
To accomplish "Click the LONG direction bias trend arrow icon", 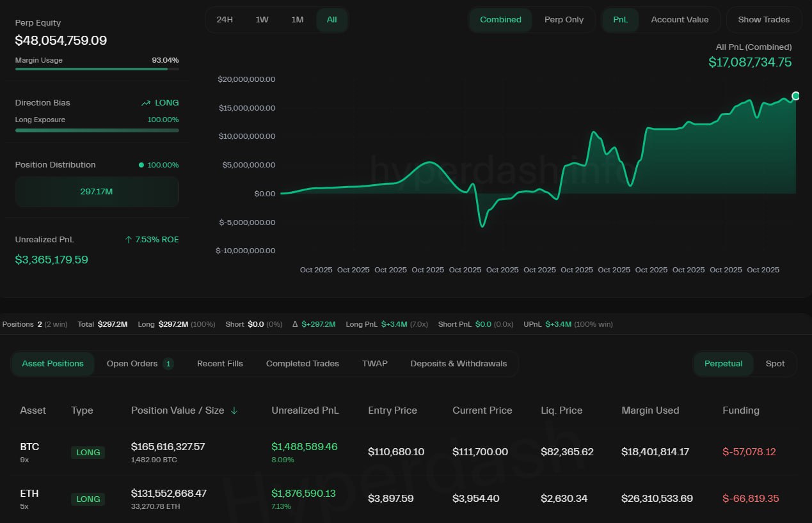I will coord(146,103).
